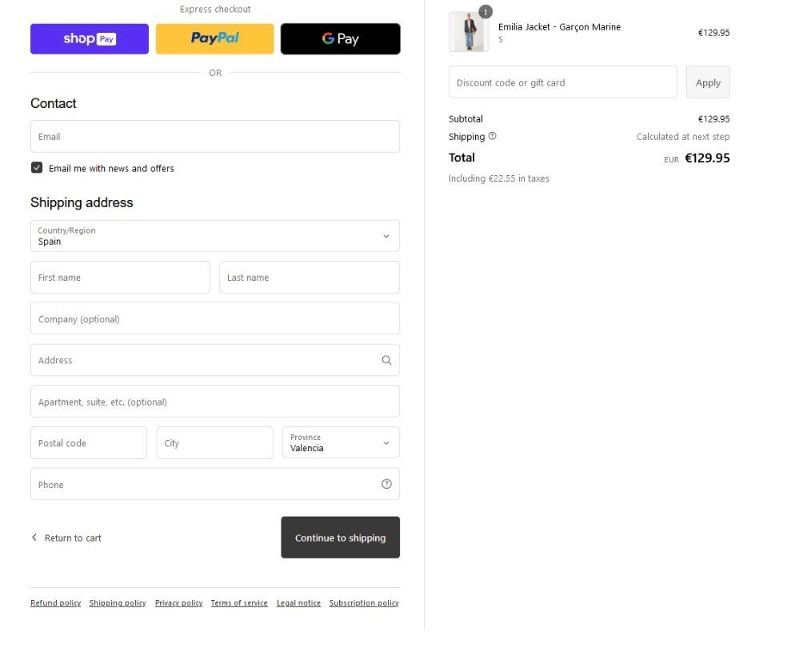Click the Phone number field
This screenshot has width=787, height=672.
coord(215,484)
